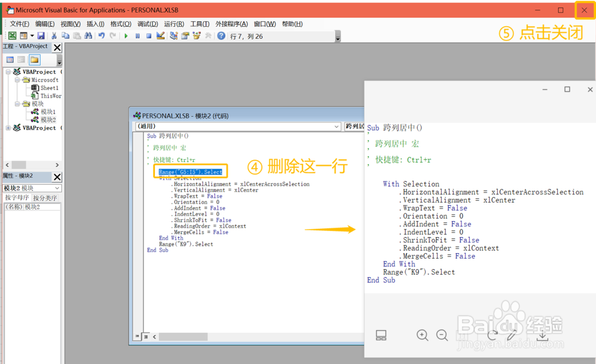Viewport: 596px width, 364px height.
Task: Click the View Code icon in project panel
Action: pyautogui.click(x=10, y=60)
